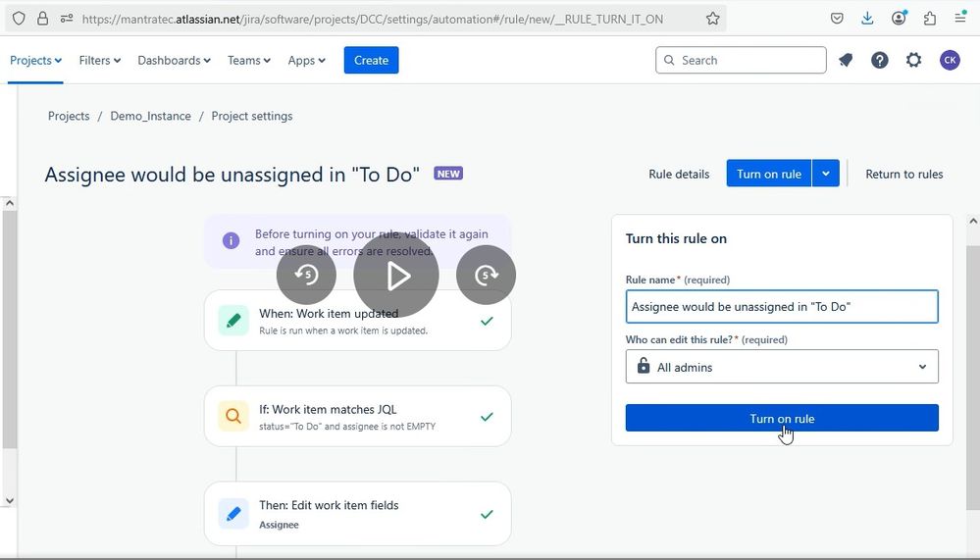Screen dimensions: 980x560
Task: Expand dropdown arrow next to Turn on rule
Action: pos(826,174)
